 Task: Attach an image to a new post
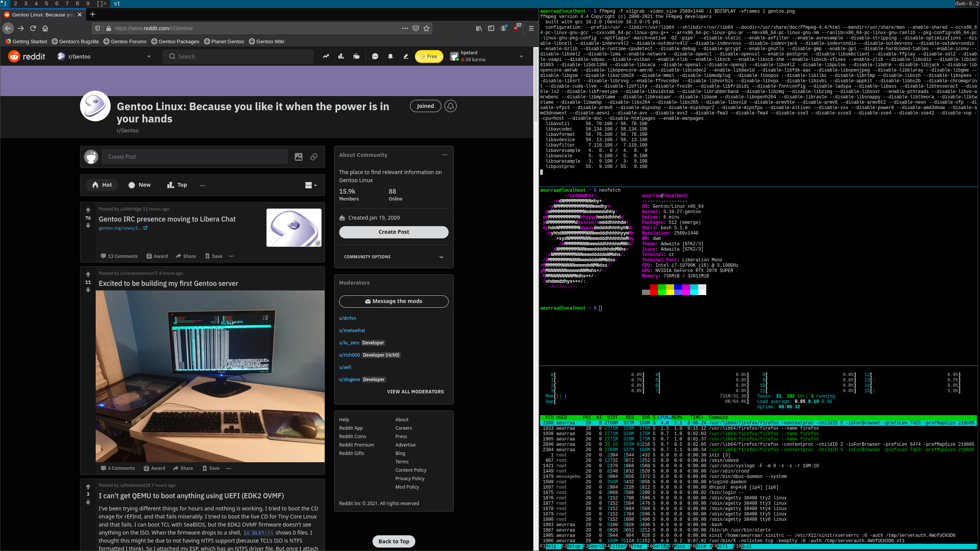pyautogui.click(x=298, y=156)
